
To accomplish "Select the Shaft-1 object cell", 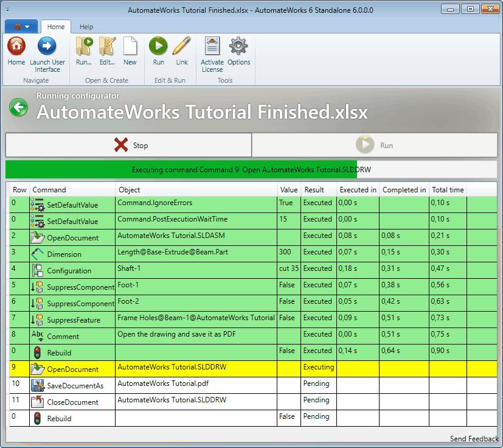I will coord(196,270).
